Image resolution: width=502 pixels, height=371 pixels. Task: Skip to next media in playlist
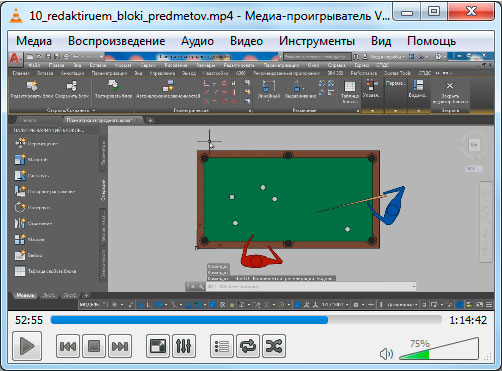click(120, 346)
